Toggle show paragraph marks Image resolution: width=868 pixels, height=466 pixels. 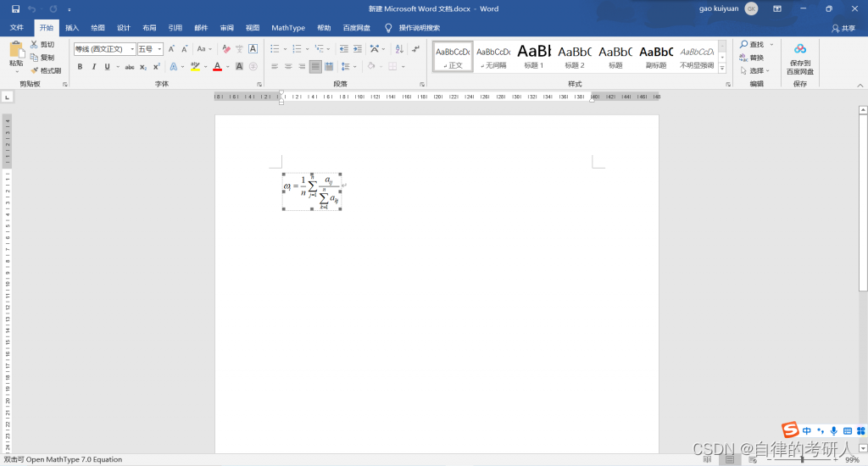click(x=415, y=48)
